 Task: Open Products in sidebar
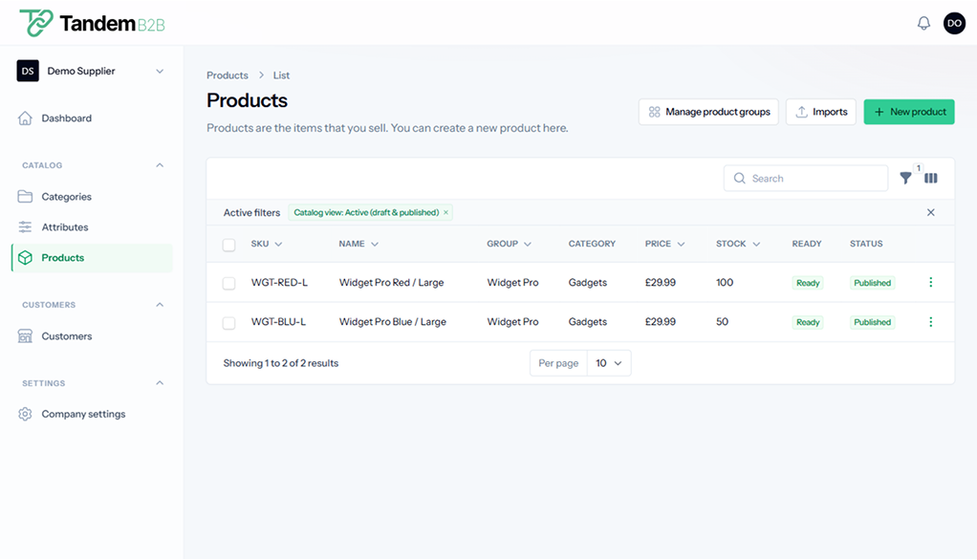pyautogui.click(x=92, y=258)
